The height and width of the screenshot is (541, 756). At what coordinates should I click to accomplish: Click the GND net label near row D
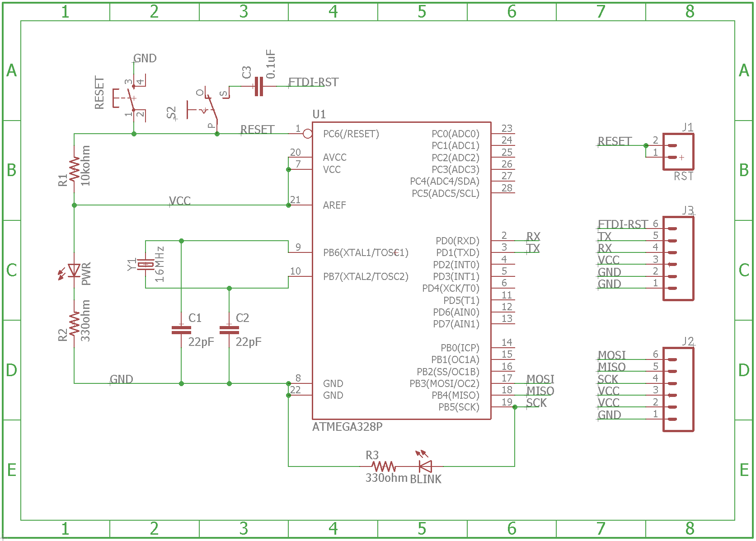click(121, 379)
